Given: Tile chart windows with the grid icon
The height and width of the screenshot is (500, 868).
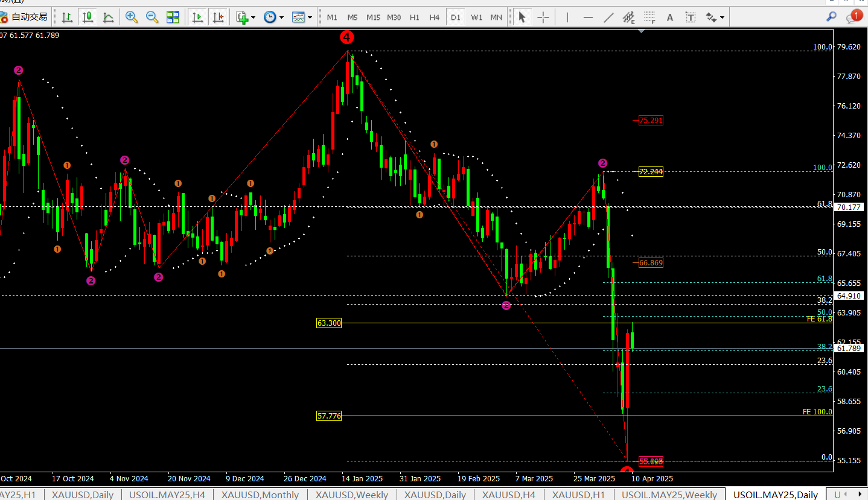Looking at the screenshot, I should tap(173, 17).
